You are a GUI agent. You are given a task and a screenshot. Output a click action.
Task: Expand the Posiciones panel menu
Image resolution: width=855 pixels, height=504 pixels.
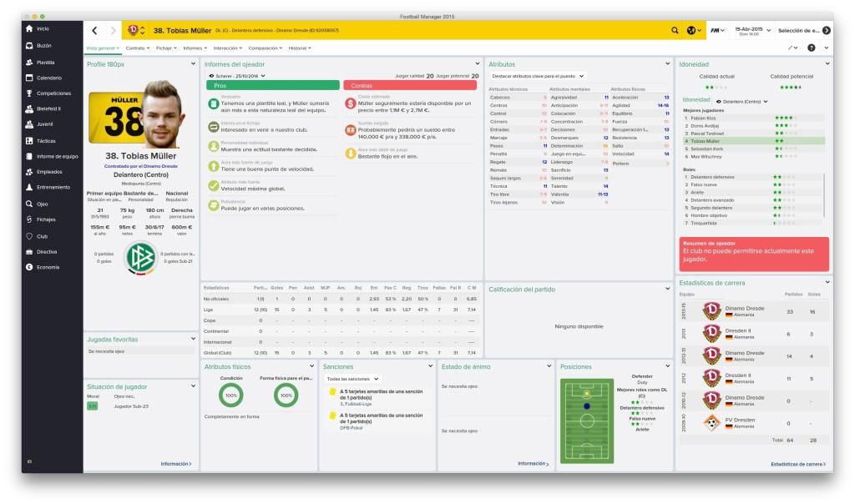(x=667, y=366)
